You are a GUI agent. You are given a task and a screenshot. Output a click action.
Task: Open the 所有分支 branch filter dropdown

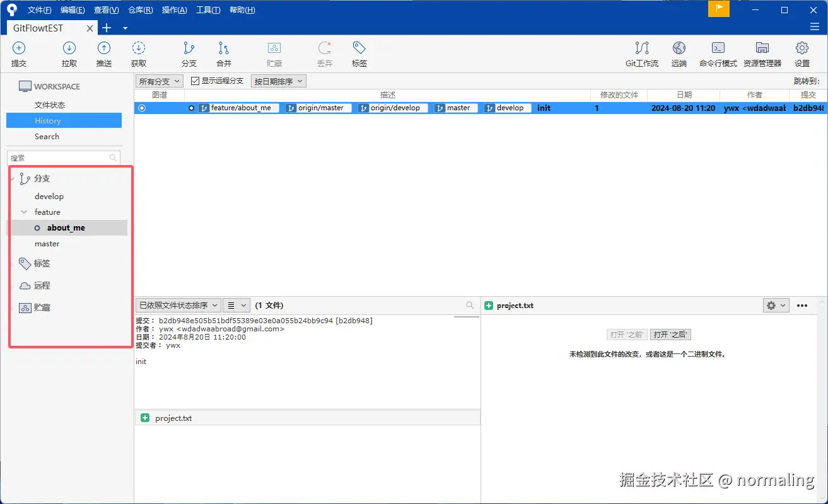pos(160,81)
